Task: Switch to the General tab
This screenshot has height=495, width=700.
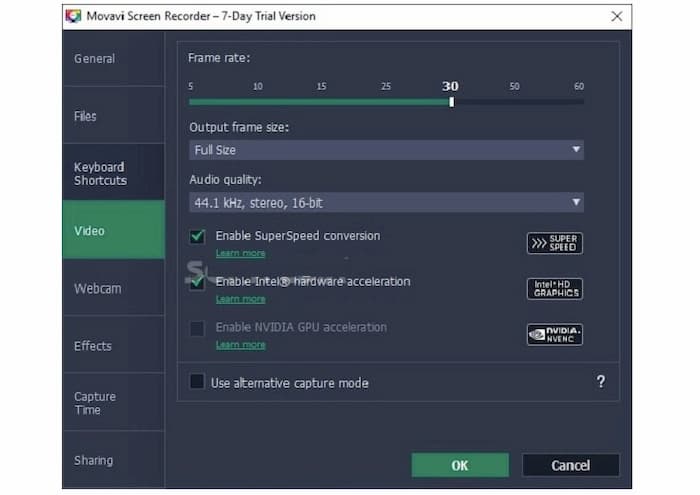Action: pyautogui.click(x=114, y=58)
